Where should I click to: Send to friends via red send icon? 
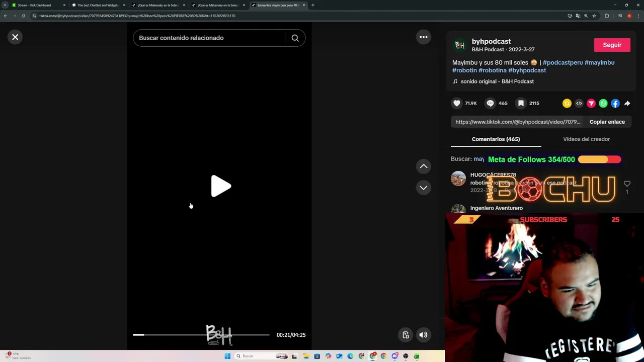pyautogui.click(x=591, y=104)
